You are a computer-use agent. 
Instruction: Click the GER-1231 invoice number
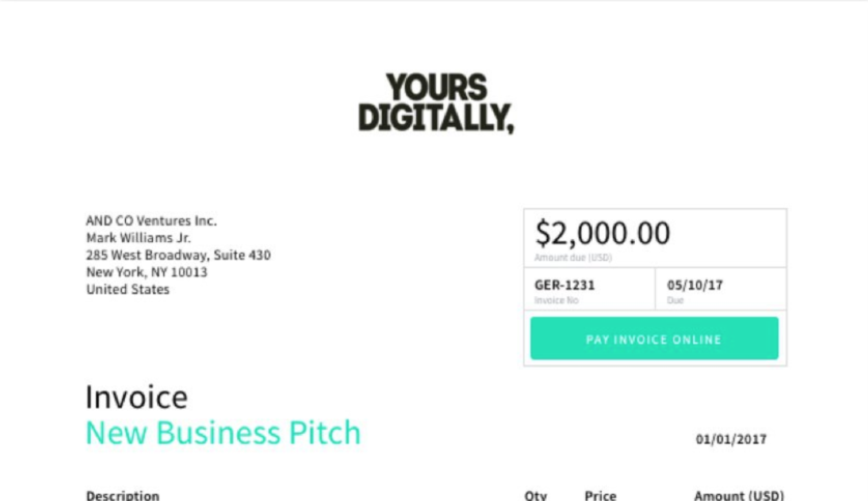pos(564,285)
